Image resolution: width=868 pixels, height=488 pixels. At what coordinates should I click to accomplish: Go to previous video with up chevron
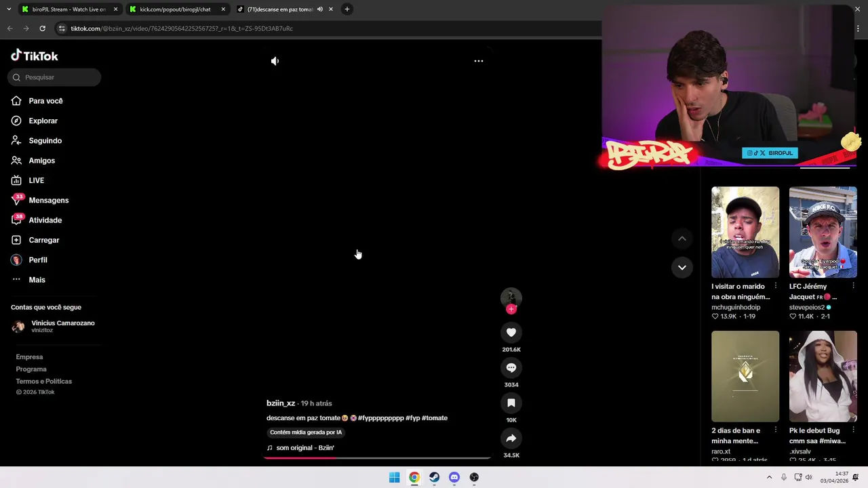682,239
